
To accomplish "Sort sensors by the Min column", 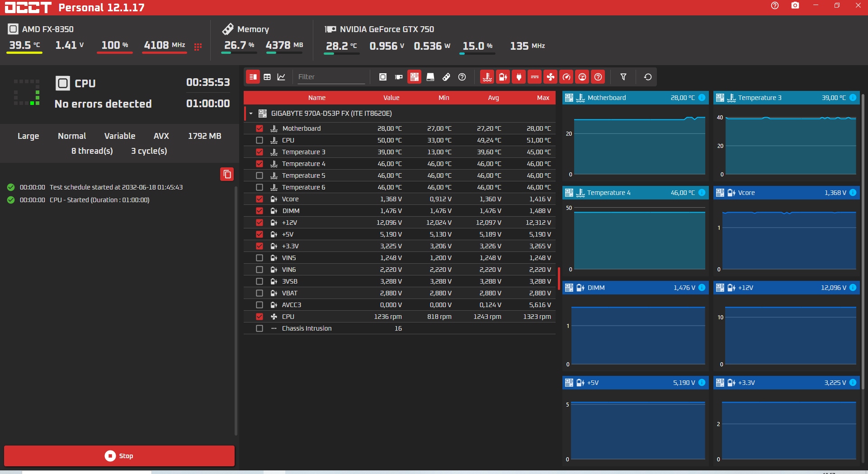I will click(444, 98).
